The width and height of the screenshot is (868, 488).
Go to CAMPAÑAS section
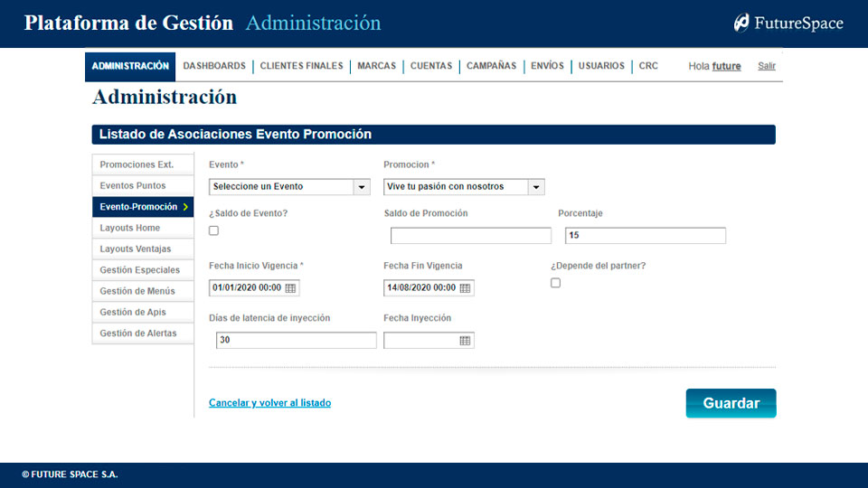pyautogui.click(x=492, y=66)
